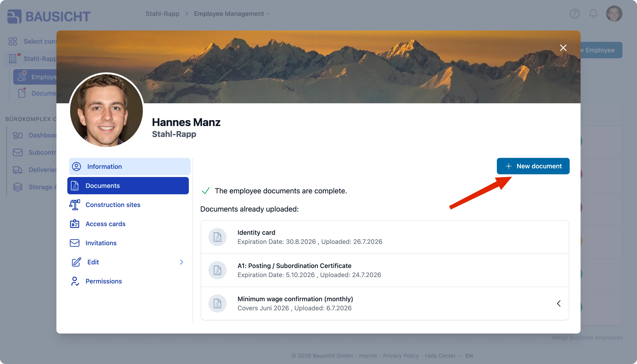637x364 pixels.
Task: Click the Subcontractors envelope icon in sidebar
Action: click(x=18, y=152)
